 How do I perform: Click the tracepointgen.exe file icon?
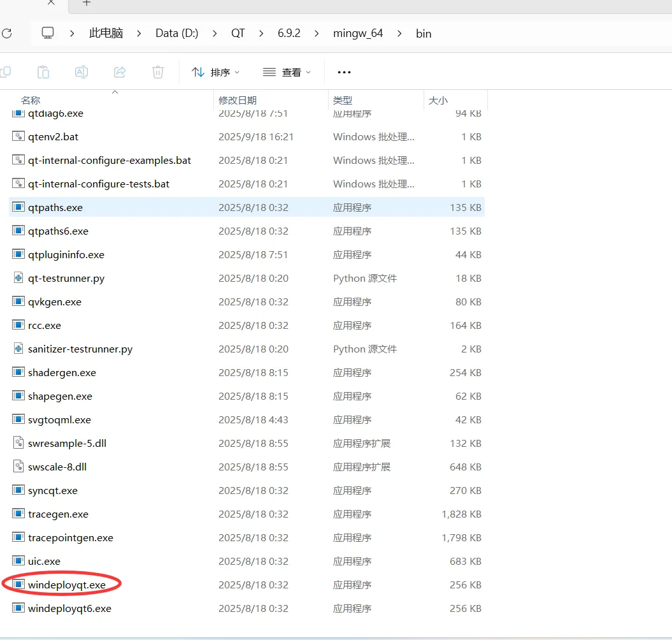pyautogui.click(x=18, y=537)
